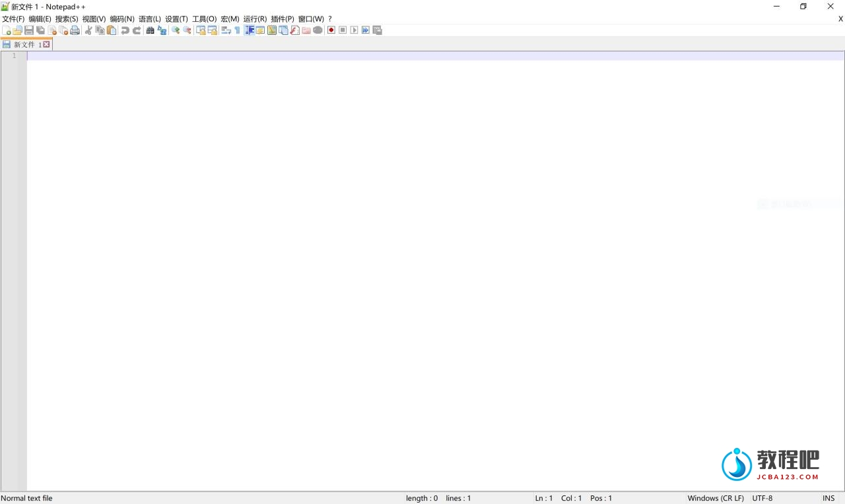Open the 设置(T) menu
The image size is (845, 504).
(x=176, y=19)
